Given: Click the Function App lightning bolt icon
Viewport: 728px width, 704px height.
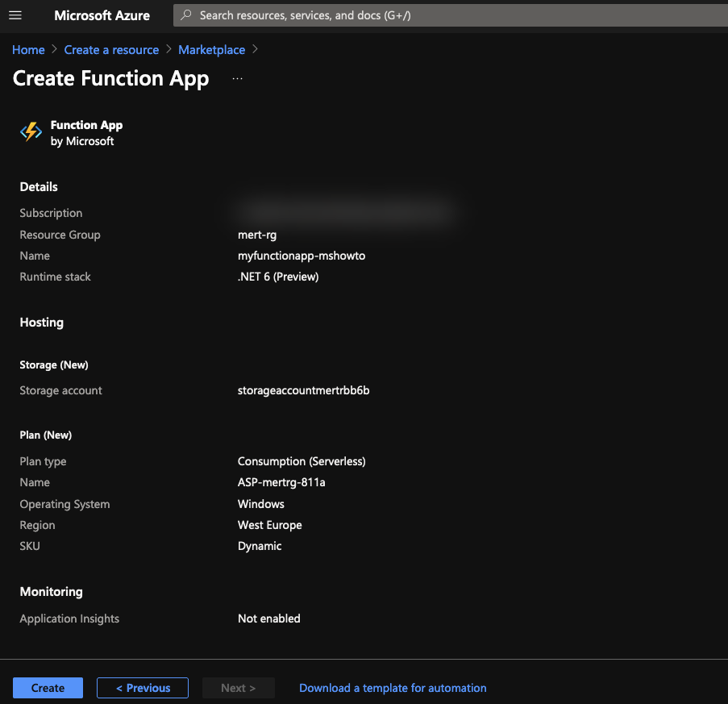Looking at the screenshot, I should pos(31,132).
